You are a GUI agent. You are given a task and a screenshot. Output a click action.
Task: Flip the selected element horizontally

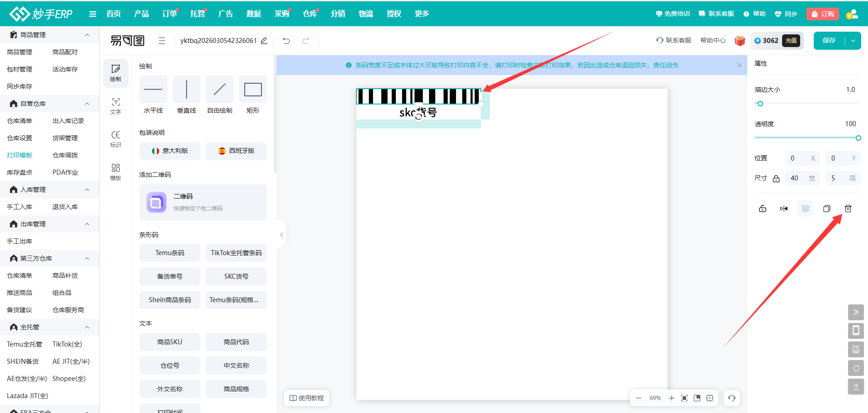click(784, 209)
